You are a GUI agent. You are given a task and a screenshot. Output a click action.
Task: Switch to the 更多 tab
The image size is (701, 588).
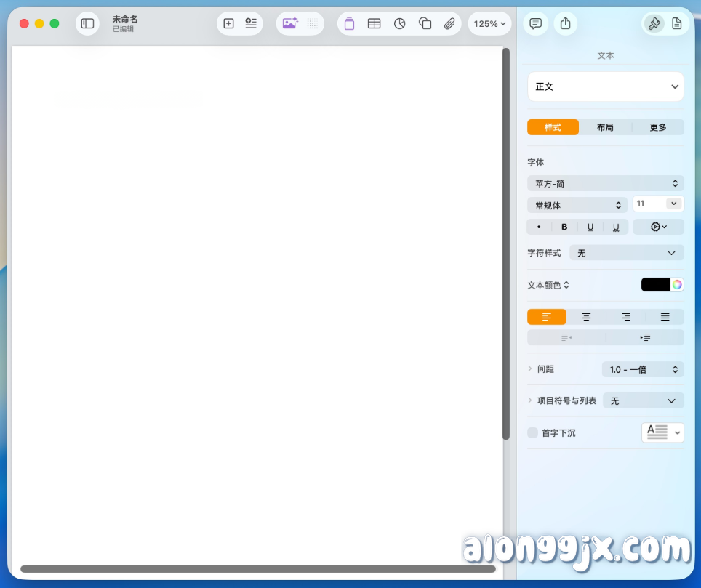[657, 127]
